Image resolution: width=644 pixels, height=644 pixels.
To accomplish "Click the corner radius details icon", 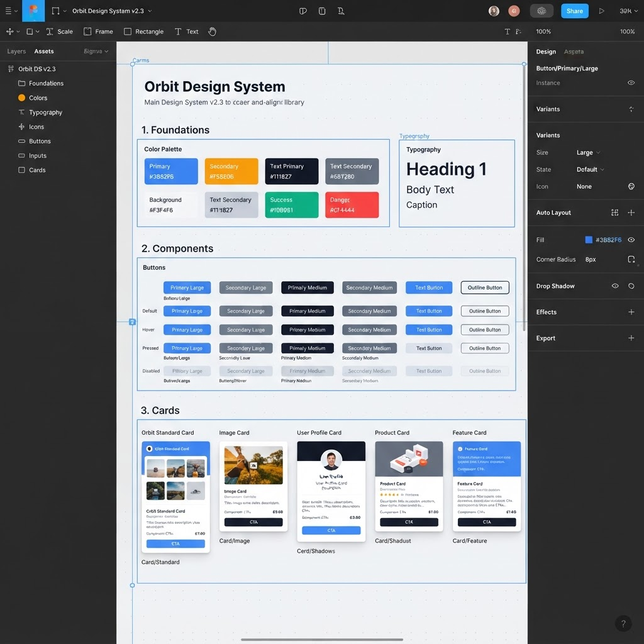I will (631, 259).
